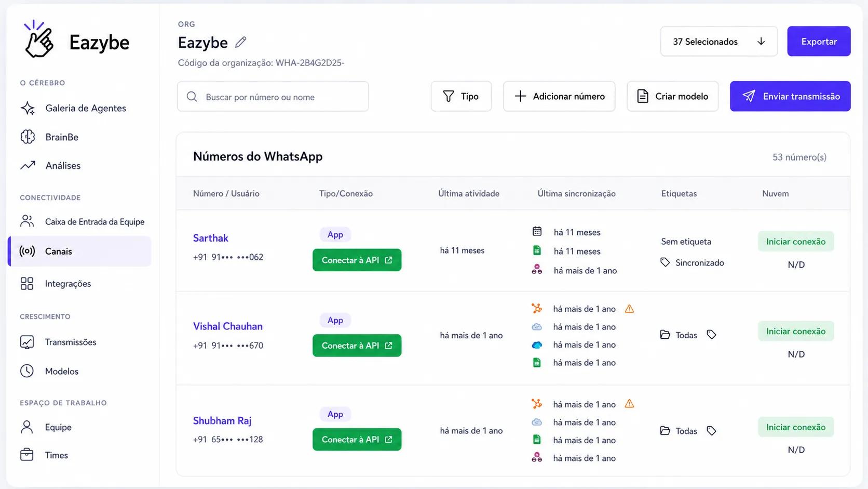Viewport: 868px width, 489px height.
Task: Click the green sheets icon in Vishal Chauhan row
Action: 537,363
